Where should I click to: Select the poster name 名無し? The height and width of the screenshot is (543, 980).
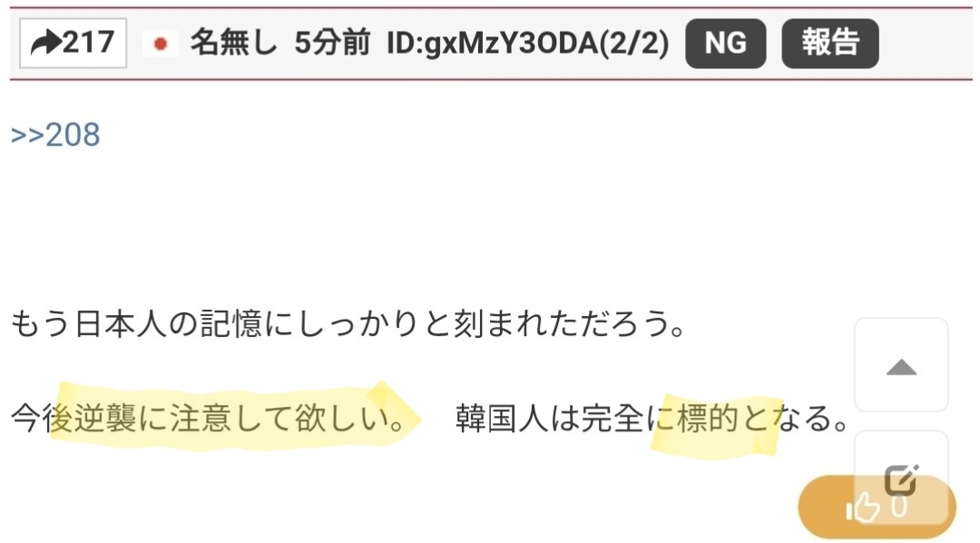pos(234,44)
